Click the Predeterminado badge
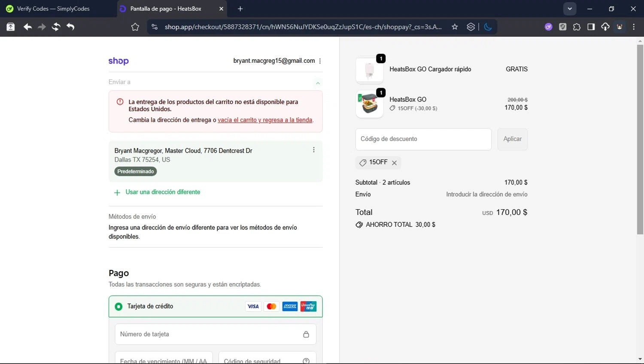644x364 pixels. [136, 171]
